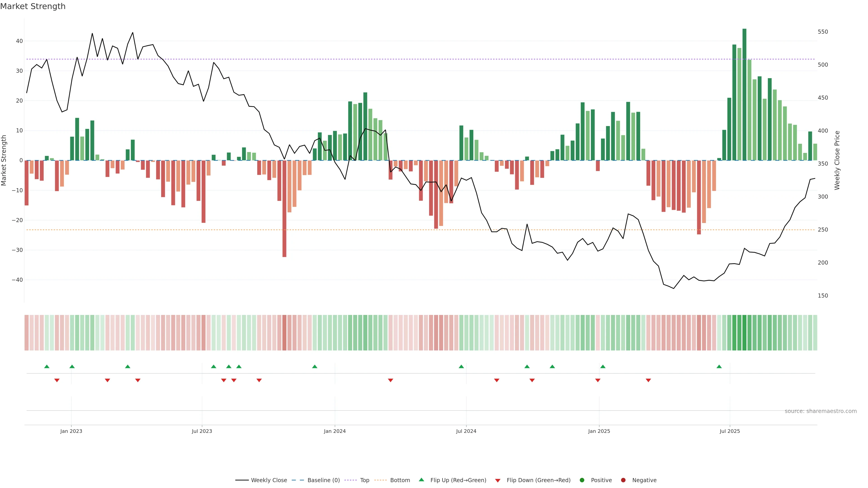Click the Jan 2024 x-axis label

[x=335, y=431]
